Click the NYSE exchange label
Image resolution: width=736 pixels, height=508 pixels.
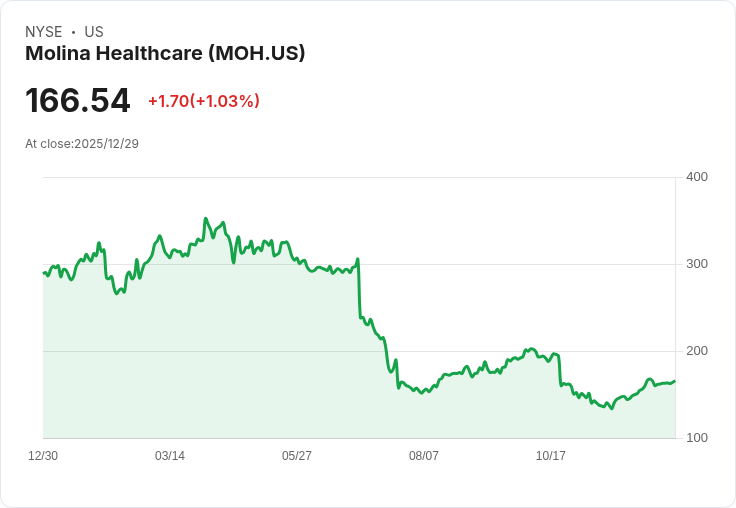(x=44, y=32)
